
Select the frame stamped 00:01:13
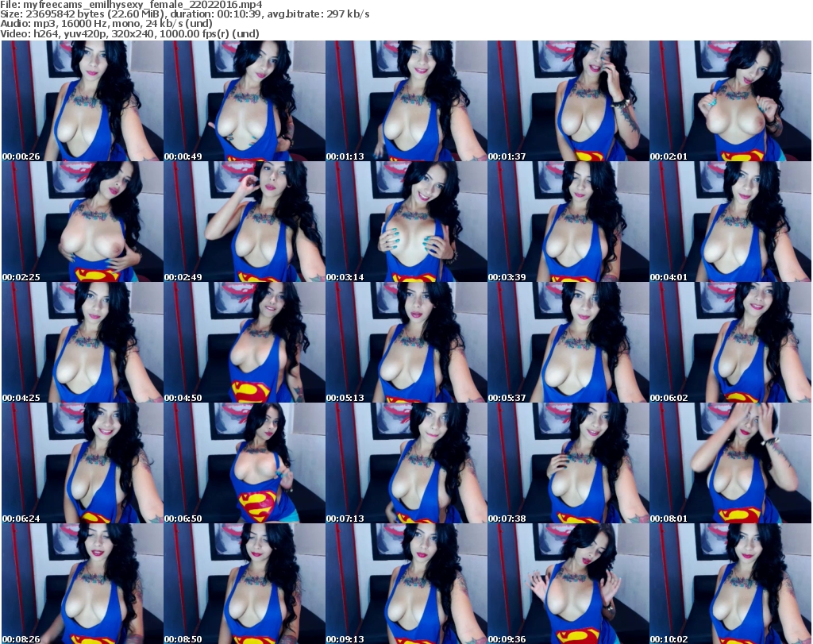click(406, 101)
